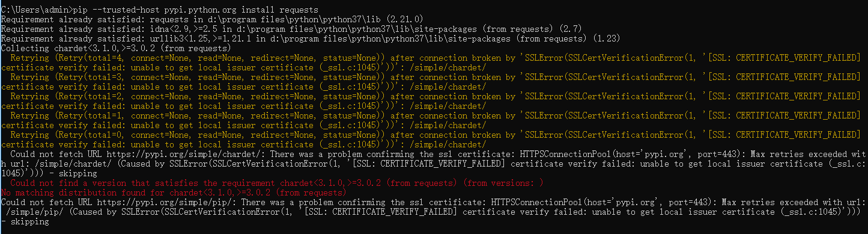Click the https://pypi.org/simple/pip/ URL
Viewport: 868px width, 234px height.
(165, 203)
